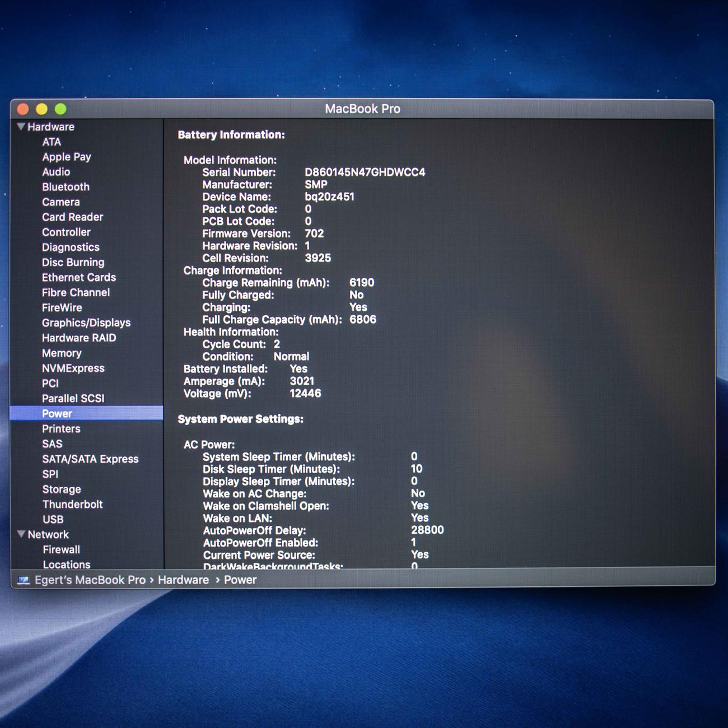Open SATA/SATA Express entry
This screenshot has height=728, width=728.
tap(90, 459)
